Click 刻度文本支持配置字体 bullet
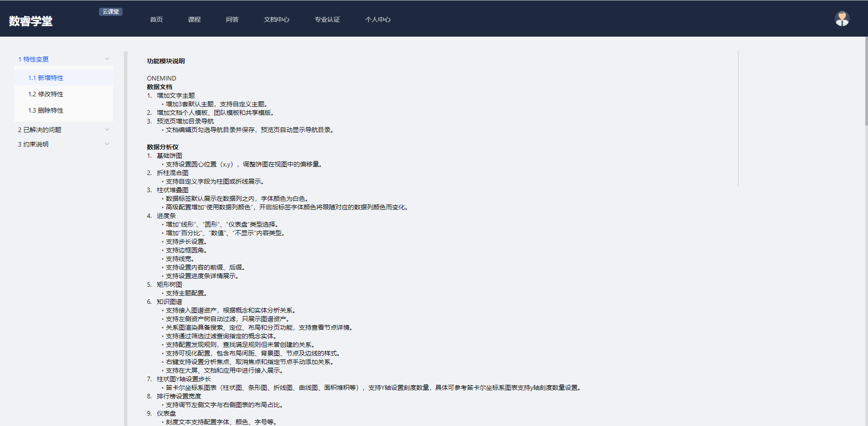Image resolution: width=868 pixels, height=426 pixels. pos(221,422)
